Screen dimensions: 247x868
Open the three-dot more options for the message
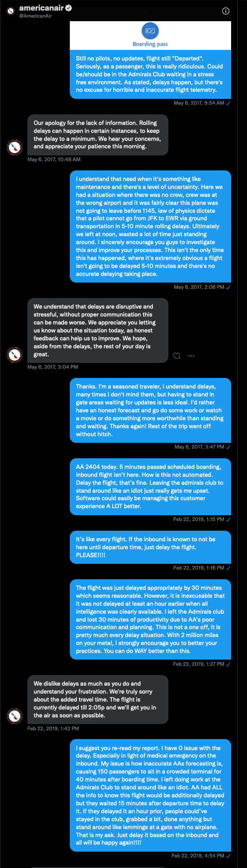[191, 356]
